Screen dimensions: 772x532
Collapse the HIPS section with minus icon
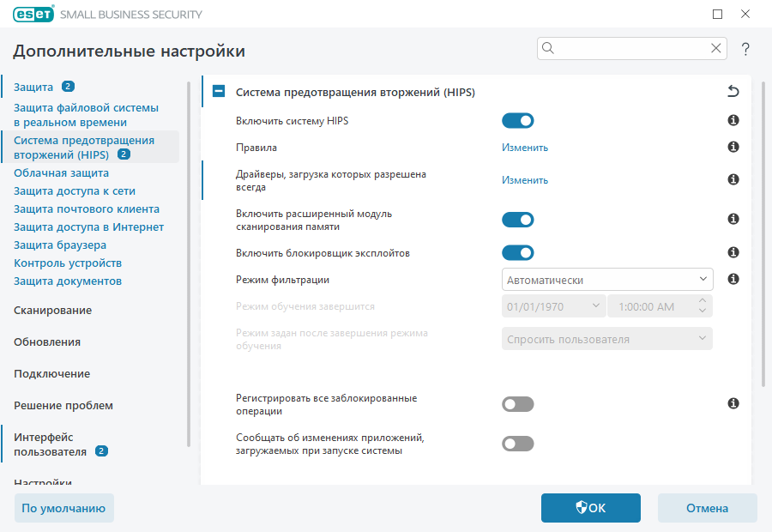tap(219, 92)
